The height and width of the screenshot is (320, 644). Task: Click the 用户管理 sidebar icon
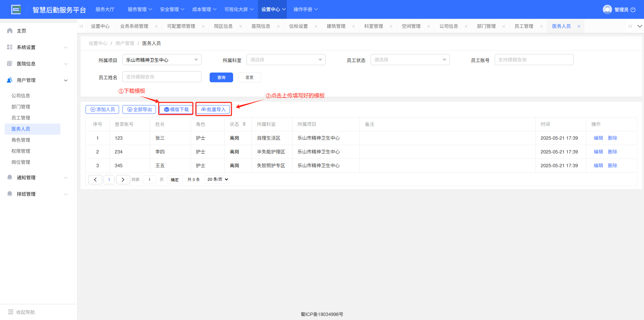pyautogui.click(x=10, y=80)
